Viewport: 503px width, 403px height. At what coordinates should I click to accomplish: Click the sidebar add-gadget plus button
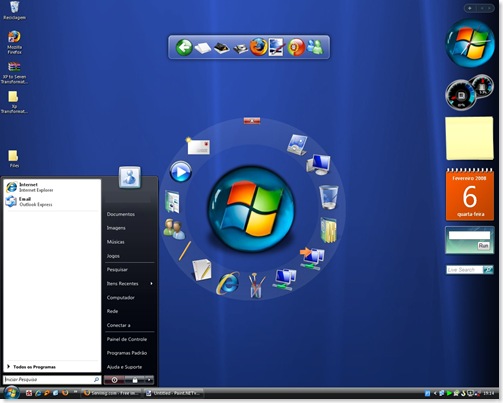[x=470, y=8]
